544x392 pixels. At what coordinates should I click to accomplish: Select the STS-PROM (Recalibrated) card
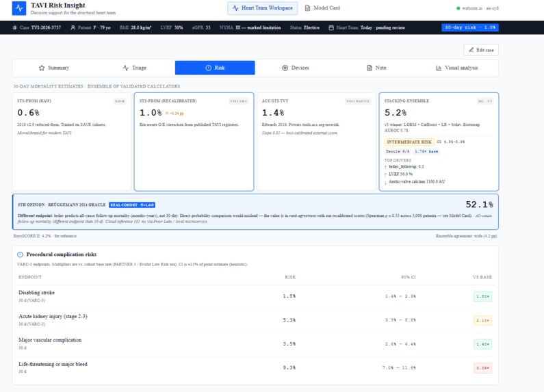coord(194,142)
